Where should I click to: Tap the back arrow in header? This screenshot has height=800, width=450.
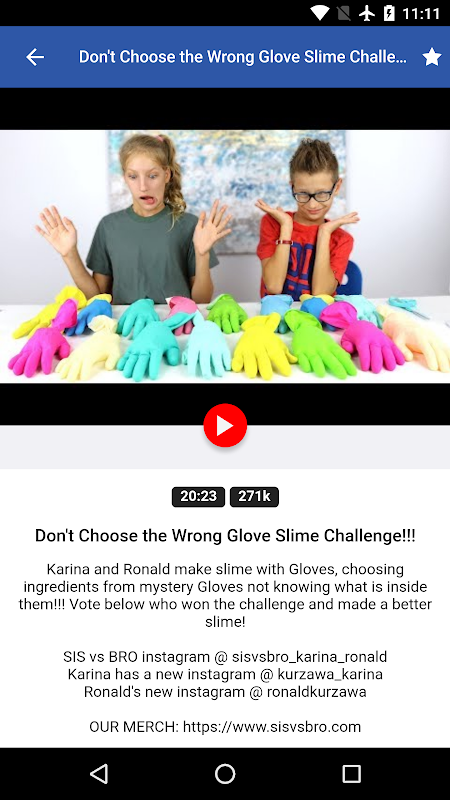point(35,57)
